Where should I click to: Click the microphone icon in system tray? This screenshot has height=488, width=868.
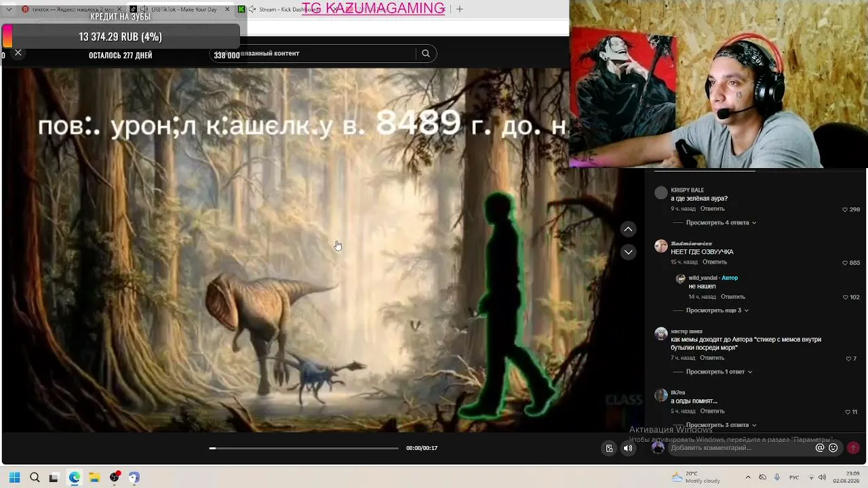pos(777,477)
